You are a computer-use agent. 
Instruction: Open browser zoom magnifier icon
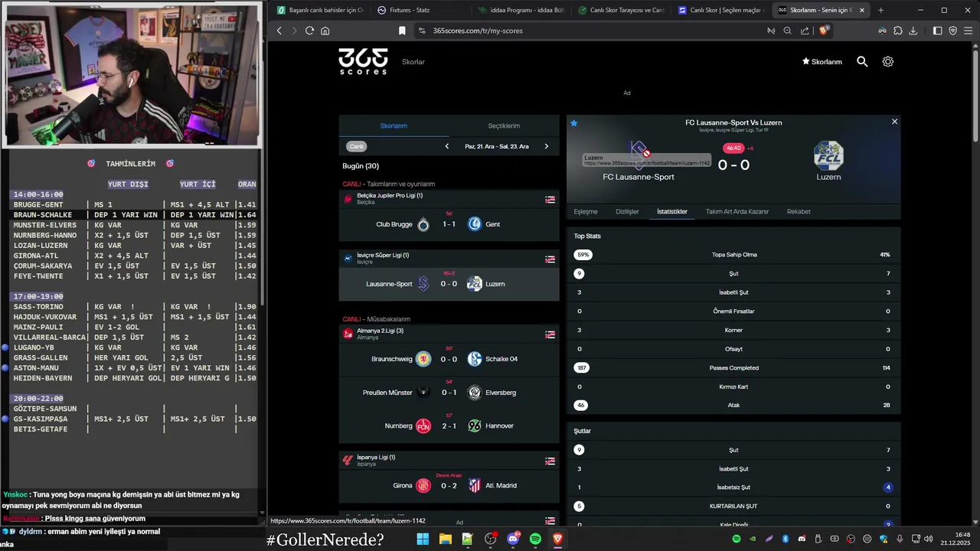click(787, 31)
